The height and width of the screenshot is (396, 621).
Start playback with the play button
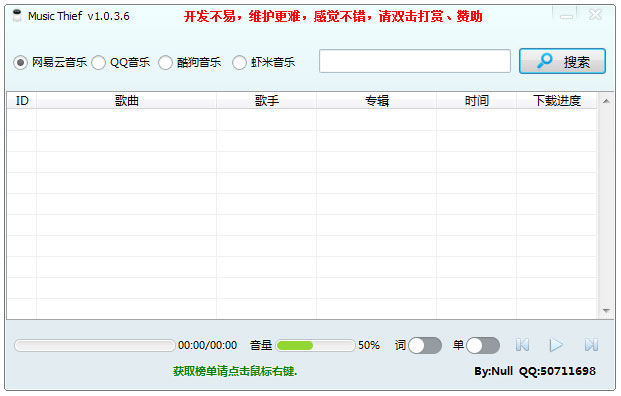coord(556,345)
